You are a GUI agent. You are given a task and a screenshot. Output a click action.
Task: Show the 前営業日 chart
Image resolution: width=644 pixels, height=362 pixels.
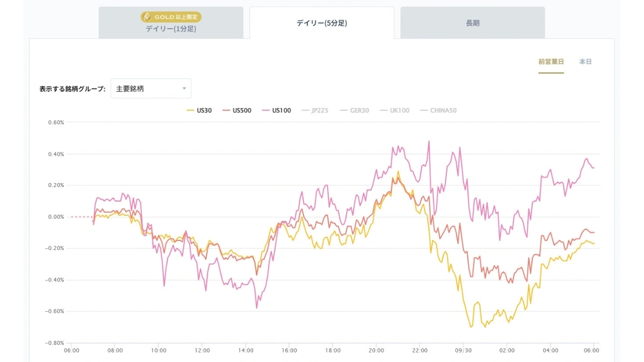[x=551, y=62]
